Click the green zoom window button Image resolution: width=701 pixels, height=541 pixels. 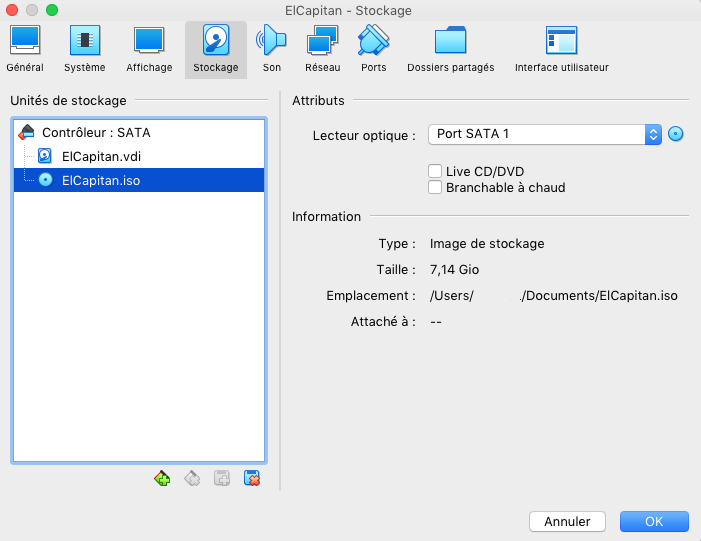pos(52,10)
